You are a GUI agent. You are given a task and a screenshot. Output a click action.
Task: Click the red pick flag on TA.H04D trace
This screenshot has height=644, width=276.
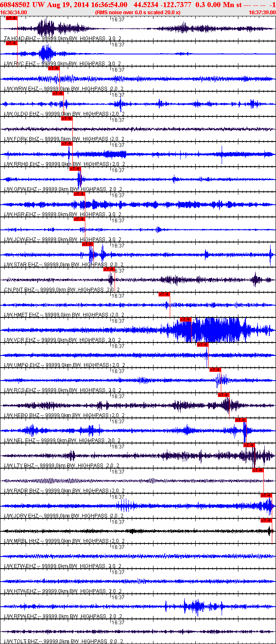(x=12, y=18)
